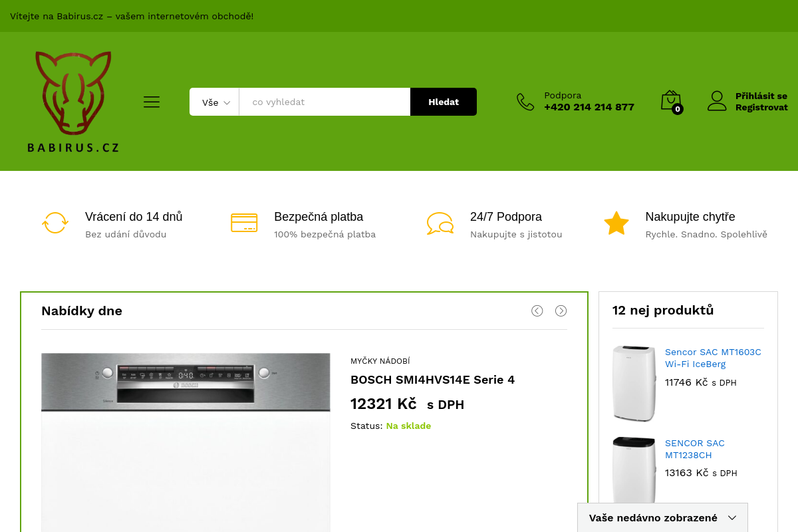
Task: Click the '13163 Kč' price text
Action: pyautogui.click(x=687, y=472)
